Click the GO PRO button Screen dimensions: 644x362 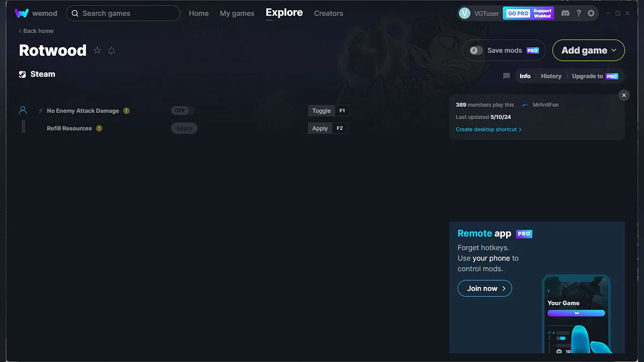pos(518,13)
